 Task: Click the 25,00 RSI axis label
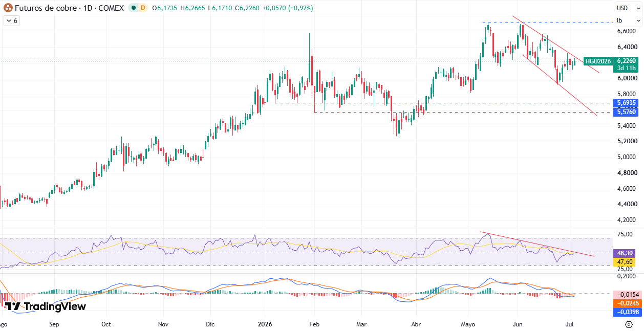[626, 269]
